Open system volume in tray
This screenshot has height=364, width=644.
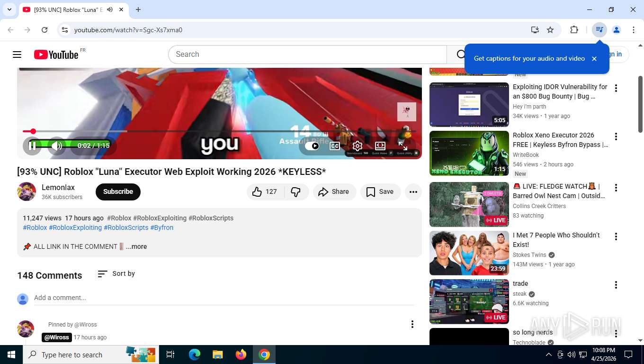(x=572, y=355)
